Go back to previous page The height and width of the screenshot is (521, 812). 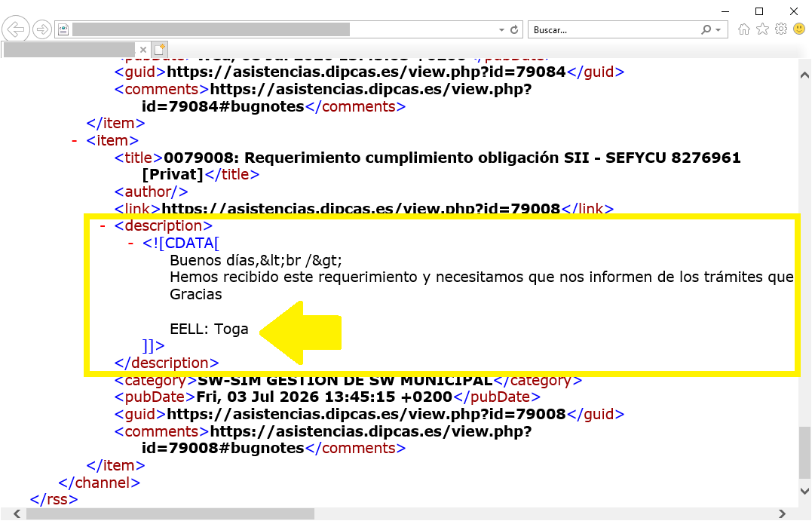point(16,29)
